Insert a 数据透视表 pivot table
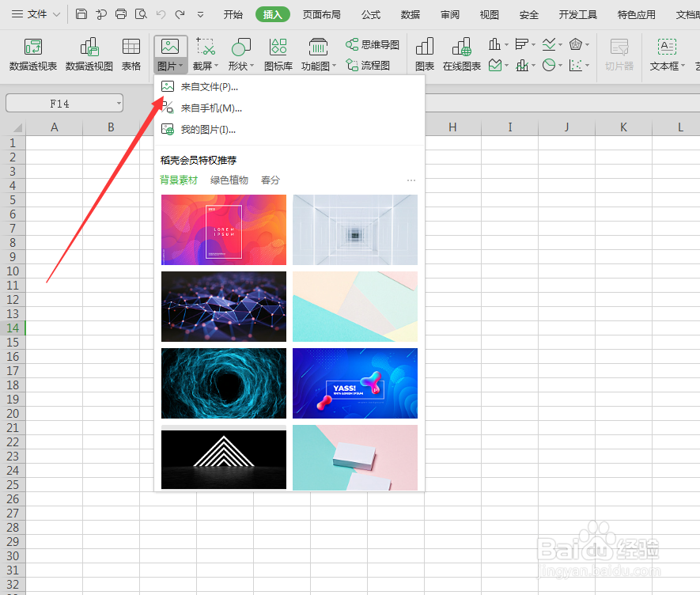The width and height of the screenshot is (700, 595). click(33, 55)
